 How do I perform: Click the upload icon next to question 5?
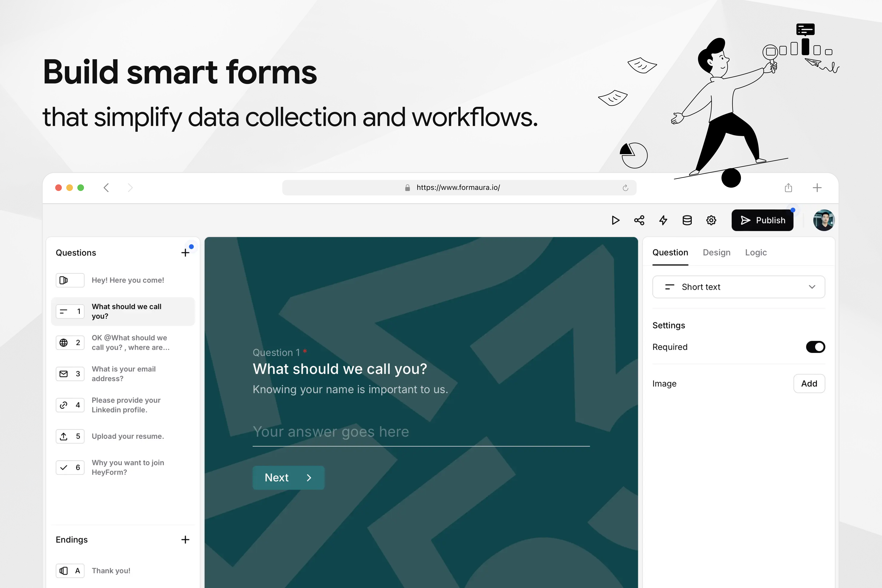click(63, 436)
